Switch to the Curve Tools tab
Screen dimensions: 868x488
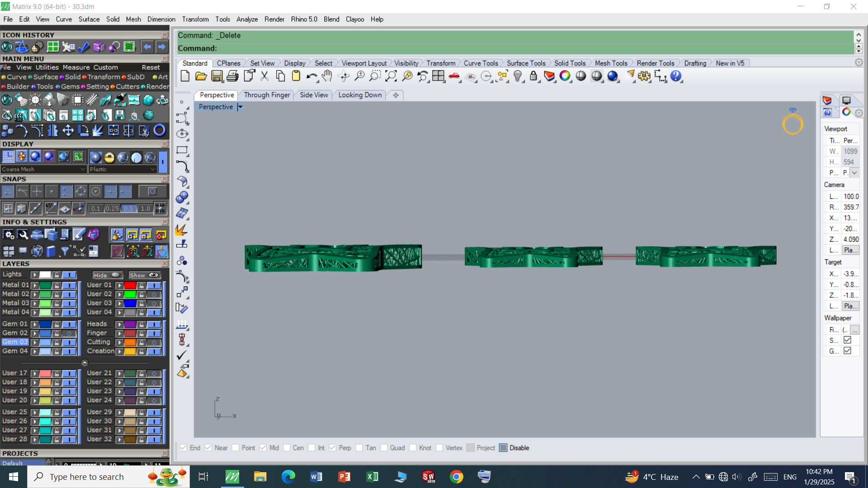[x=481, y=63]
